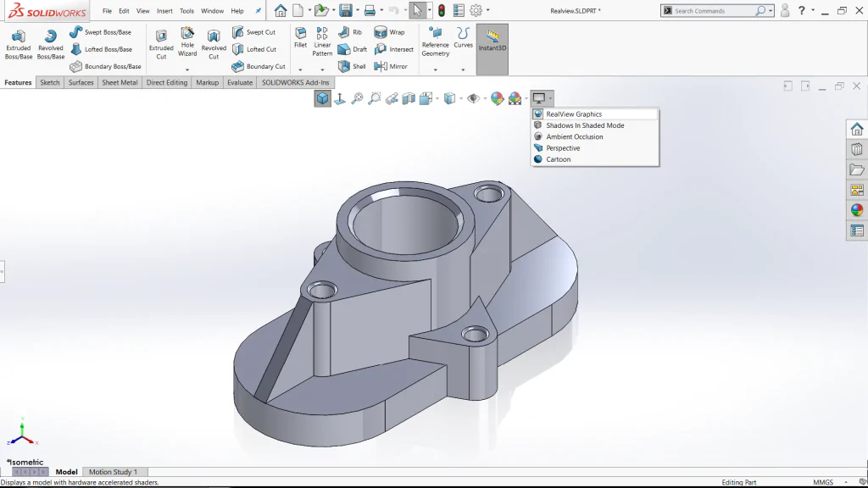868x488 pixels.
Task: Choose the Revolved Boss/Base tool
Action: click(x=50, y=44)
